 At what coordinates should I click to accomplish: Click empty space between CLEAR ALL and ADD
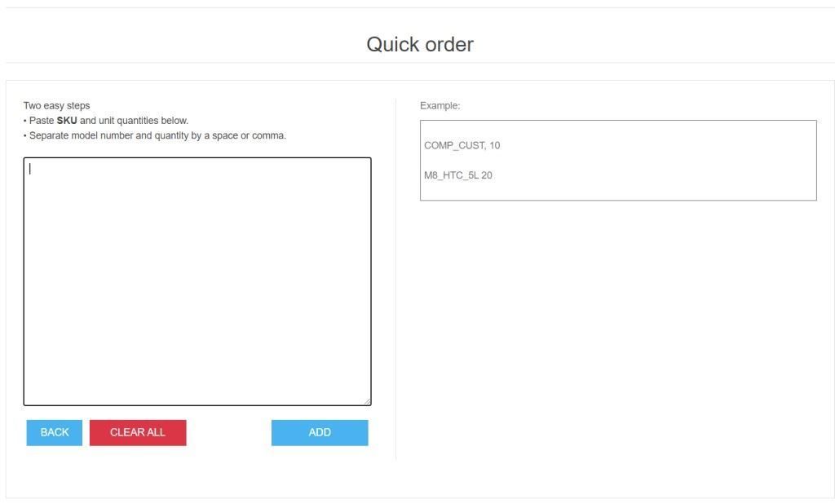229,432
